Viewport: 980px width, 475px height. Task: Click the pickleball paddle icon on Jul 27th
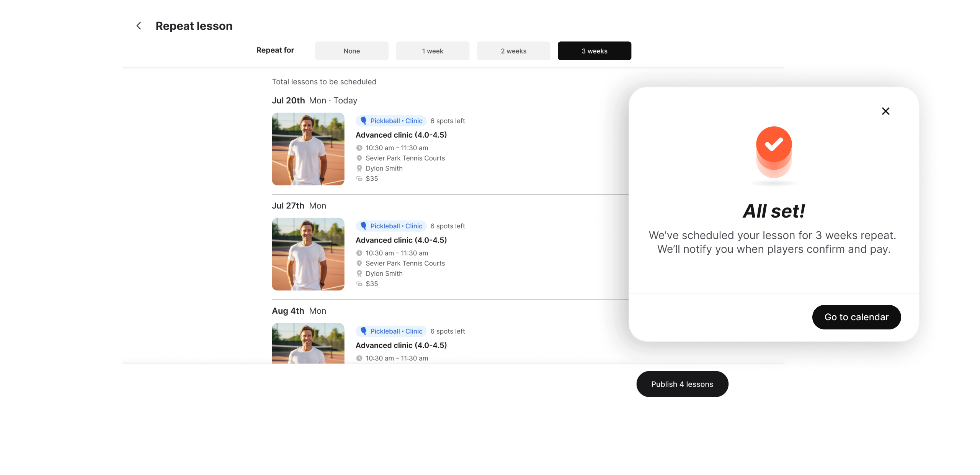coord(363,226)
